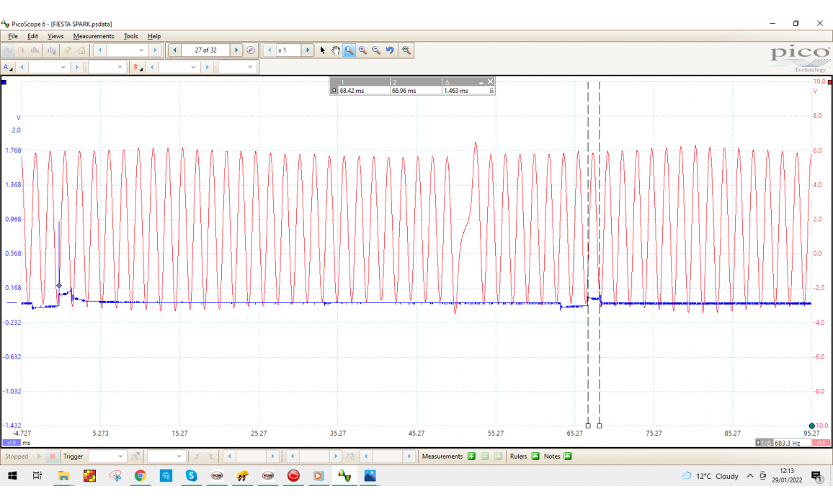Select the Hand pan tool
The image size is (833, 504).
336,50
